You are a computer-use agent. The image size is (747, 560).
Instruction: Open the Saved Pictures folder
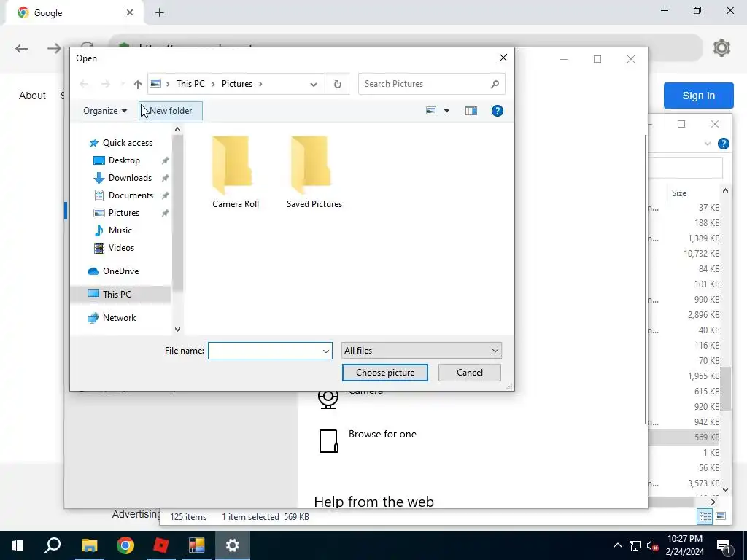314,171
